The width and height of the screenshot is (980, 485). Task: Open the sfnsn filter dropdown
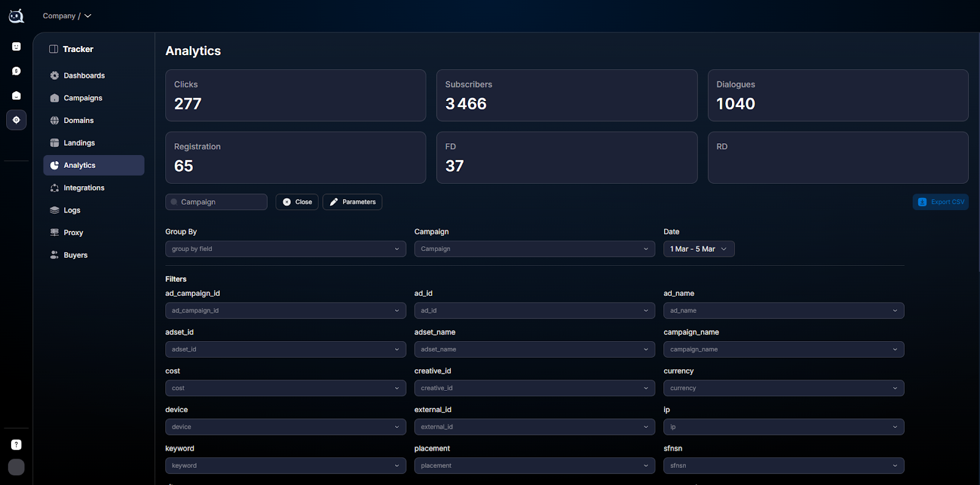(x=783, y=466)
